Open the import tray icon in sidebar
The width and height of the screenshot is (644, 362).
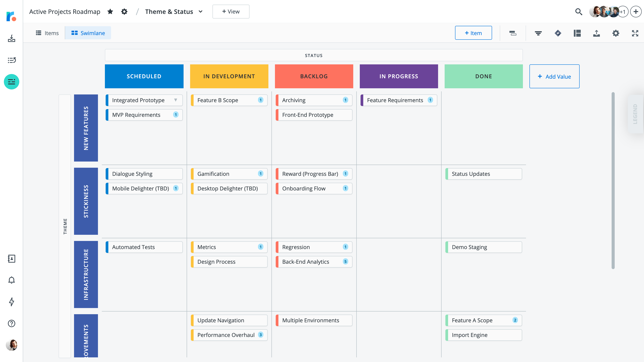click(x=12, y=38)
